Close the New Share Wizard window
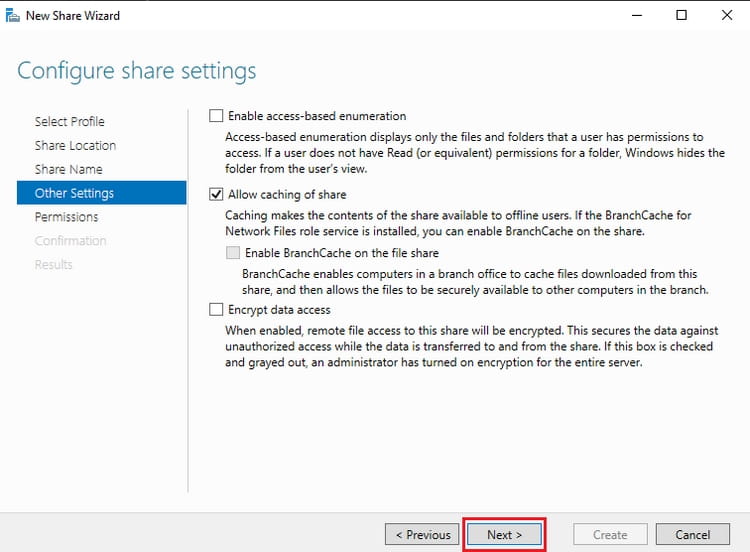This screenshot has height=552, width=750. (x=727, y=15)
